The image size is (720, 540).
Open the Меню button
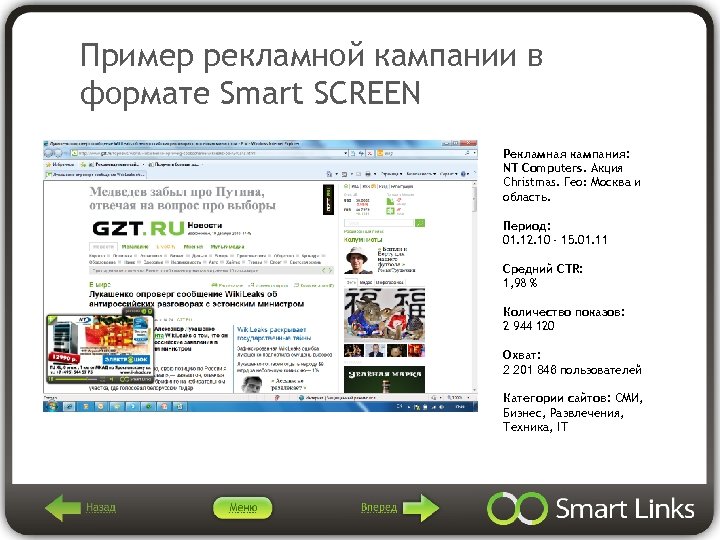point(242,508)
